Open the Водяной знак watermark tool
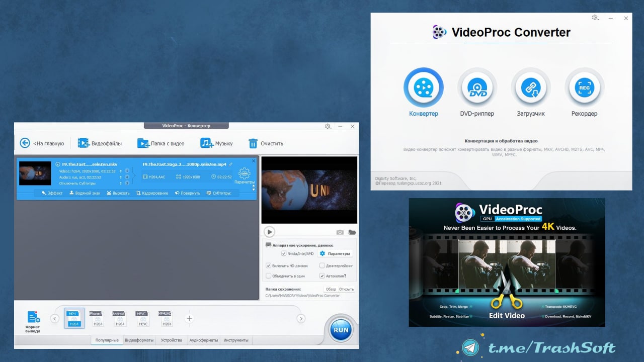This screenshot has height=362, width=644. click(x=85, y=193)
